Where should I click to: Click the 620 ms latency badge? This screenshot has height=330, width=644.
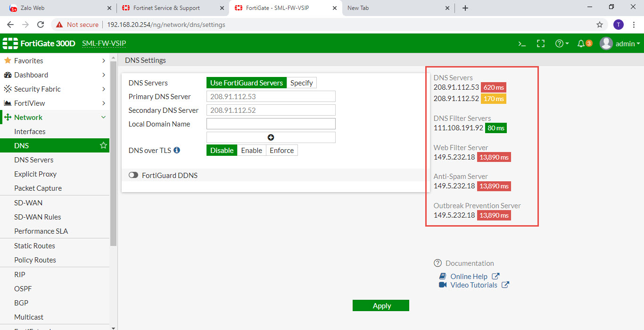tap(494, 87)
